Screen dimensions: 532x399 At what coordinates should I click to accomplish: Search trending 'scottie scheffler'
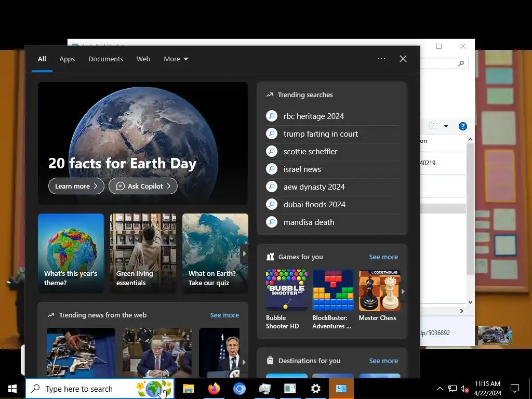pyautogui.click(x=311, y=152)
